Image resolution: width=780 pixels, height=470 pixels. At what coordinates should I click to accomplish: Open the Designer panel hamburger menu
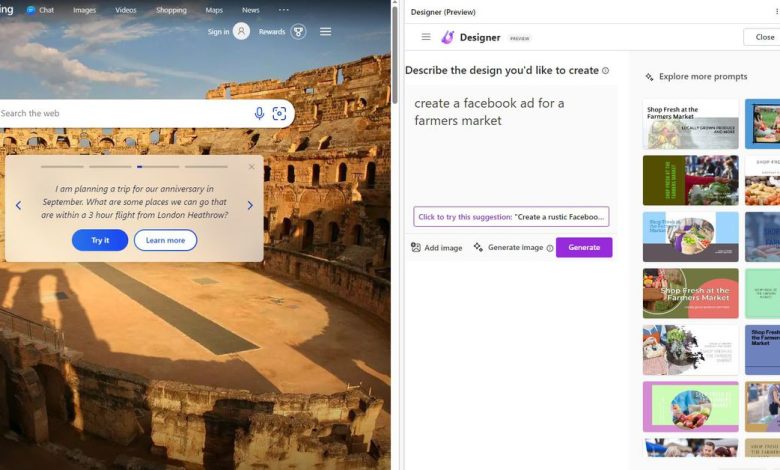point(426,37)
